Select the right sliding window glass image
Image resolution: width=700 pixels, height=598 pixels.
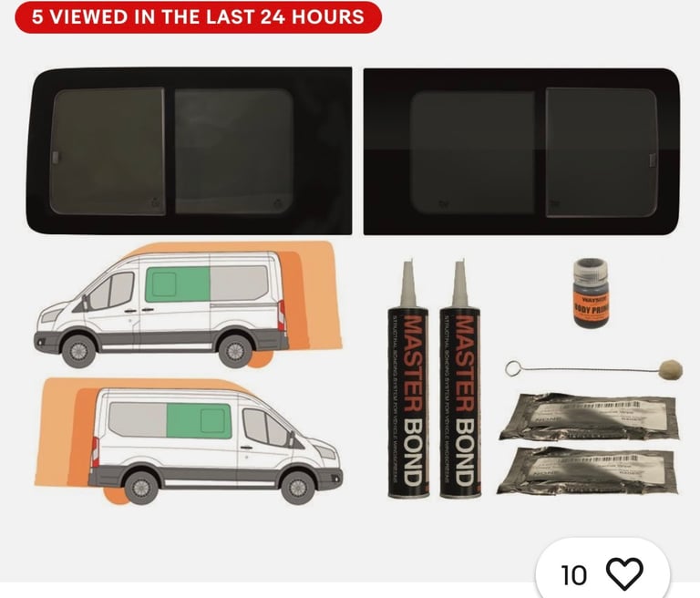[521, 151]
